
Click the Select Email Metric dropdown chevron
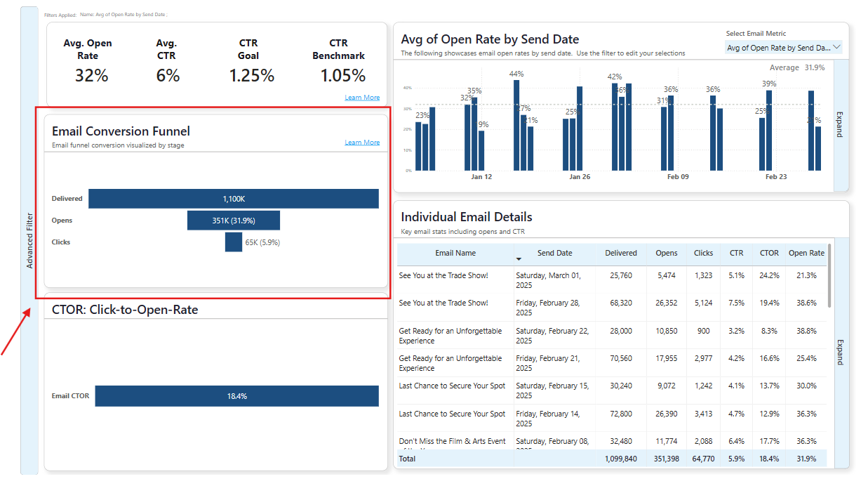pos(836,48)
